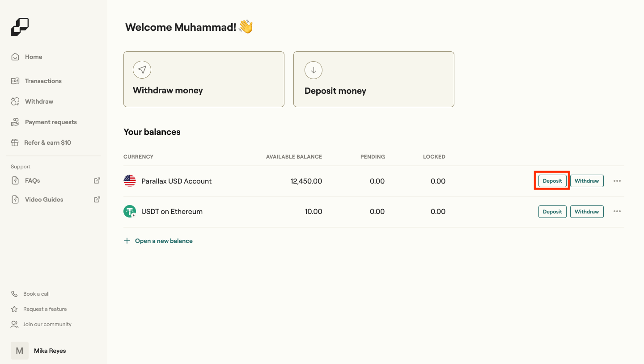Click the gift icon for Refer & earn $10
Image resolution: width=644 pixels, height=364 pixels.
(15, 142)
